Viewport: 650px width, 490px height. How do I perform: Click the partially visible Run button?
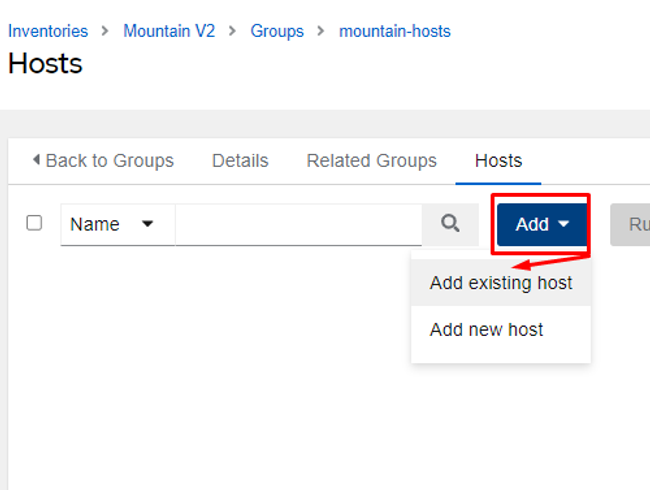point(630,224)
